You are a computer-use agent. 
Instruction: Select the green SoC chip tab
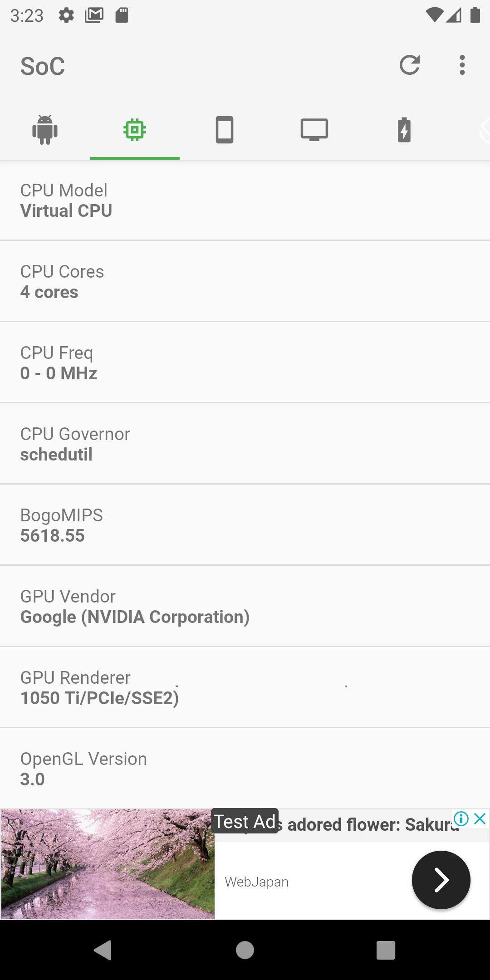pos(135,130)
